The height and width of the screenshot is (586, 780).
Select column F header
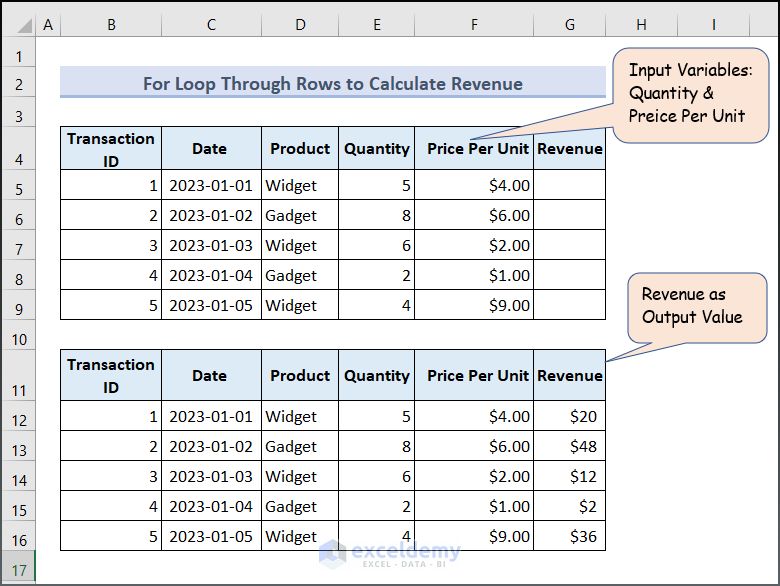(x=474, y=24)
